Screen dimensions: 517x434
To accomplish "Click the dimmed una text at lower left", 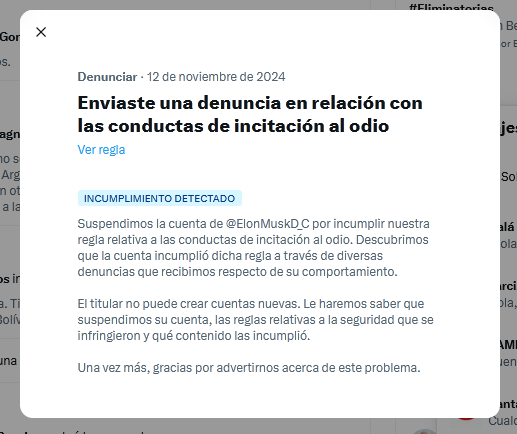I will (8, 361).
